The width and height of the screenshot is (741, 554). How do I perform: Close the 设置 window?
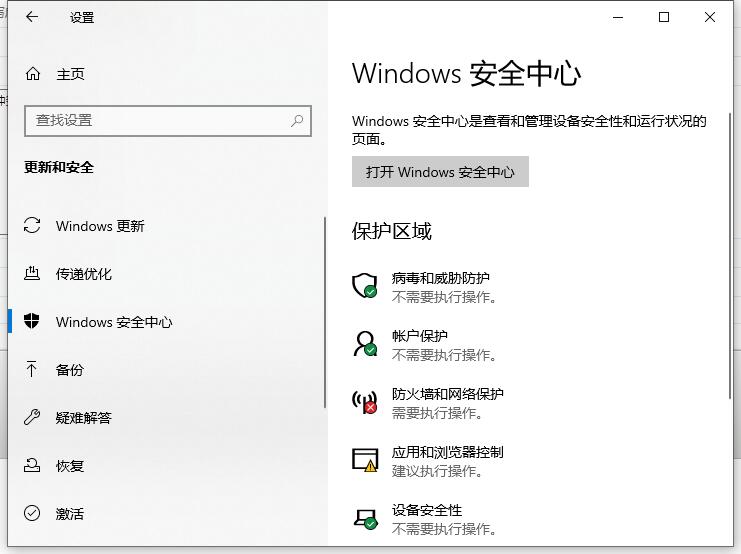click(x=709, y=17)
